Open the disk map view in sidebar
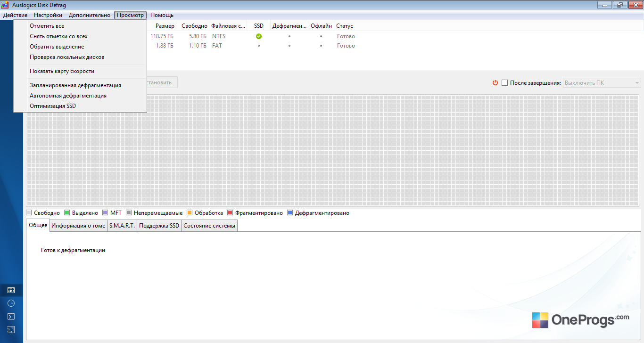 (11, 290)
